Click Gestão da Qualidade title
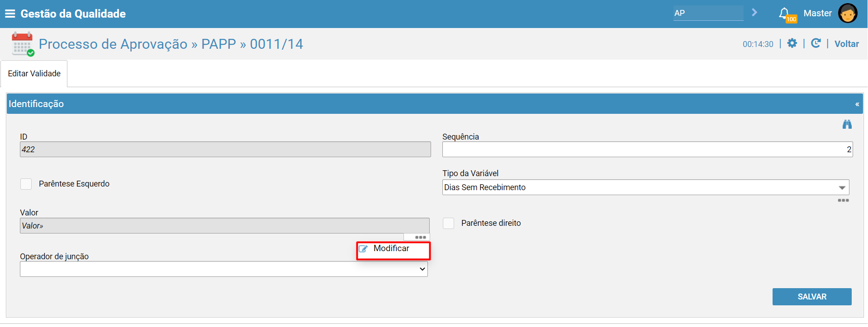Screen dimensions: 868x327 point(73,14)
